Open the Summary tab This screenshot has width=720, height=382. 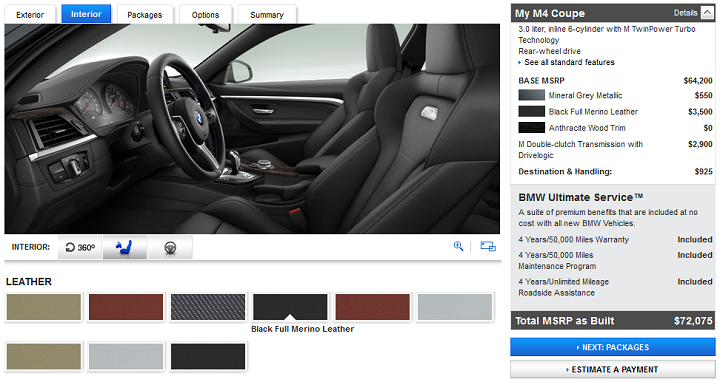pyautogui.click(x=267, y=15)
